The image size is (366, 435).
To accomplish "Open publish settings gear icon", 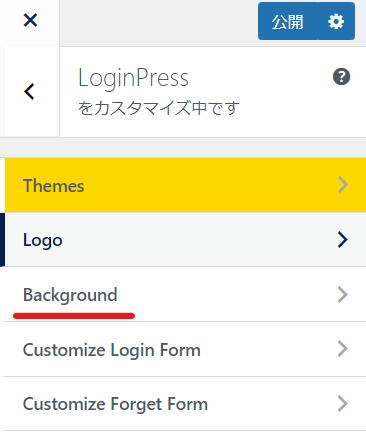I will pyautogui.click(x=336, y=21).
